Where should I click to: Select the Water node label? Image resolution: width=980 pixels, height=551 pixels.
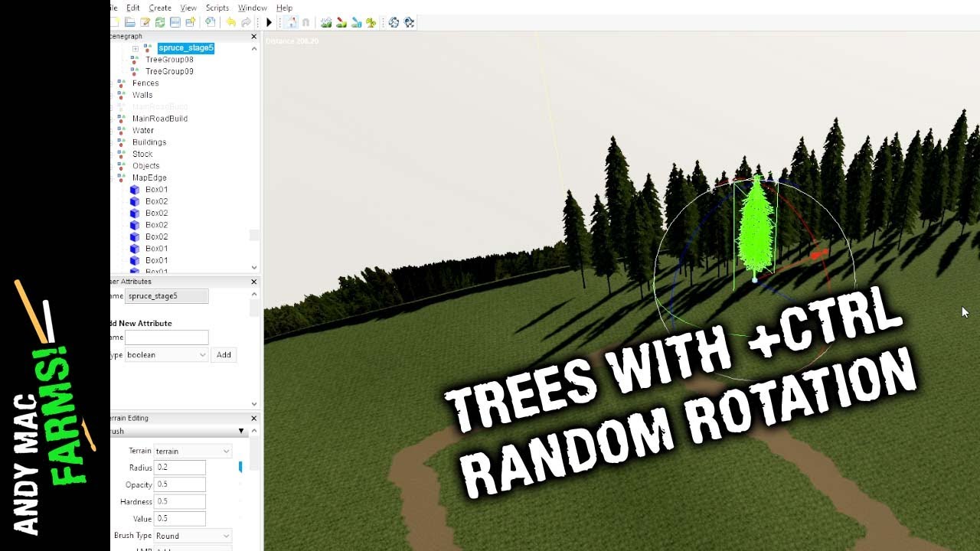(143, 131)
